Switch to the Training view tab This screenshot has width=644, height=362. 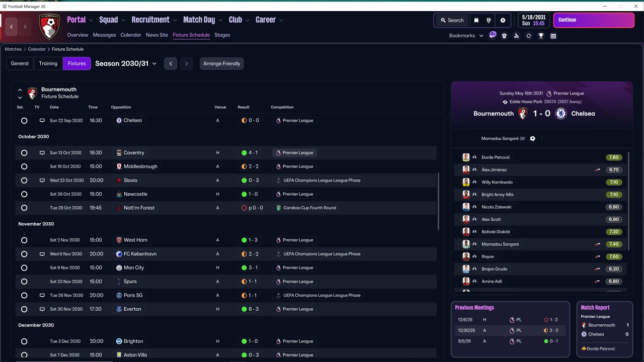pyautogui.click(x=48, y=63)
